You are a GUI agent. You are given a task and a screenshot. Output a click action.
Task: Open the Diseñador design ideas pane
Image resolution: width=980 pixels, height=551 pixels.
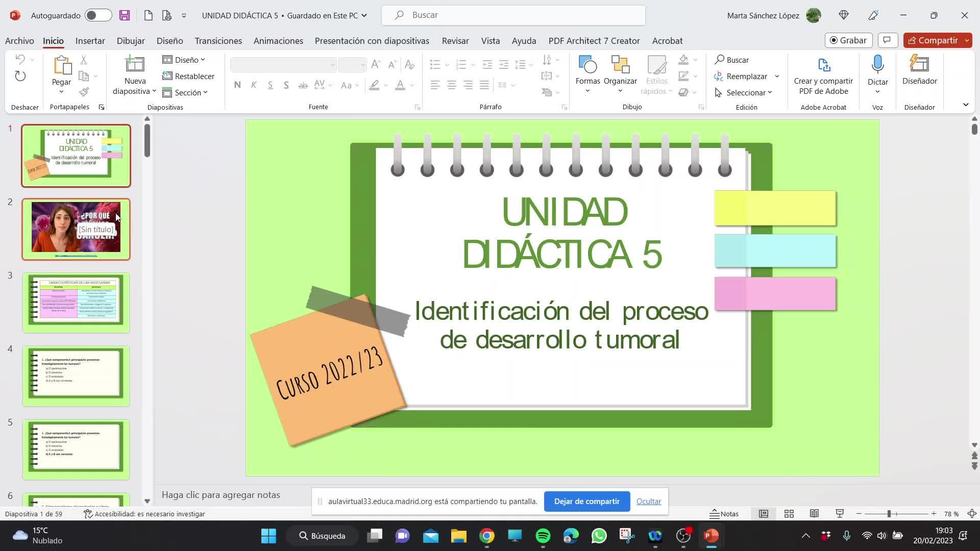point(919,70)
